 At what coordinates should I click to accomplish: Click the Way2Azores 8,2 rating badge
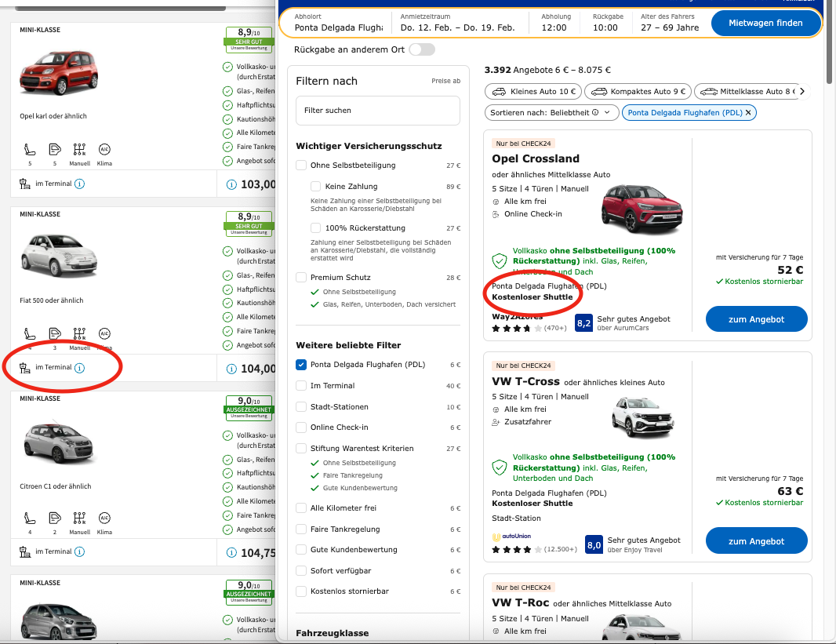(583, 322)
